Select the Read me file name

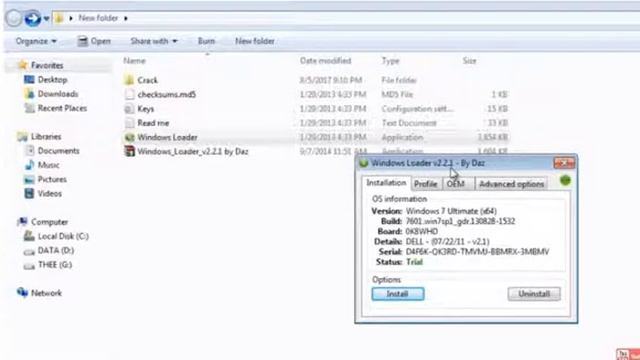(153, 123)
